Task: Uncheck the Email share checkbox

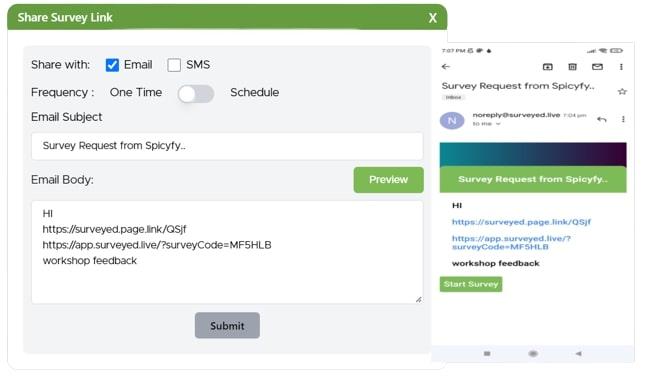Action: click(112, 65)
